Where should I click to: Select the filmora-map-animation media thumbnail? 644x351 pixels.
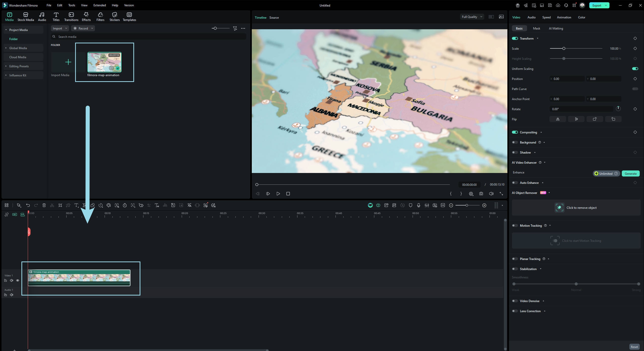[105, 62]
